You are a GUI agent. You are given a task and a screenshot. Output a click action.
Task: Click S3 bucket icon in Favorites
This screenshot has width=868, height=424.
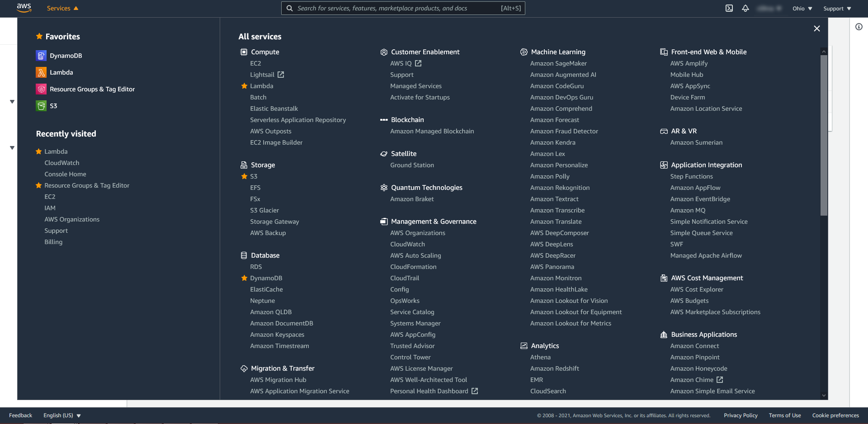point(41,106)
